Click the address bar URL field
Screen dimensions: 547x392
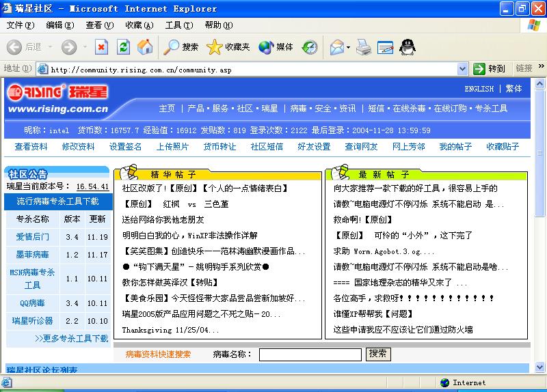[x=252, y=70]
